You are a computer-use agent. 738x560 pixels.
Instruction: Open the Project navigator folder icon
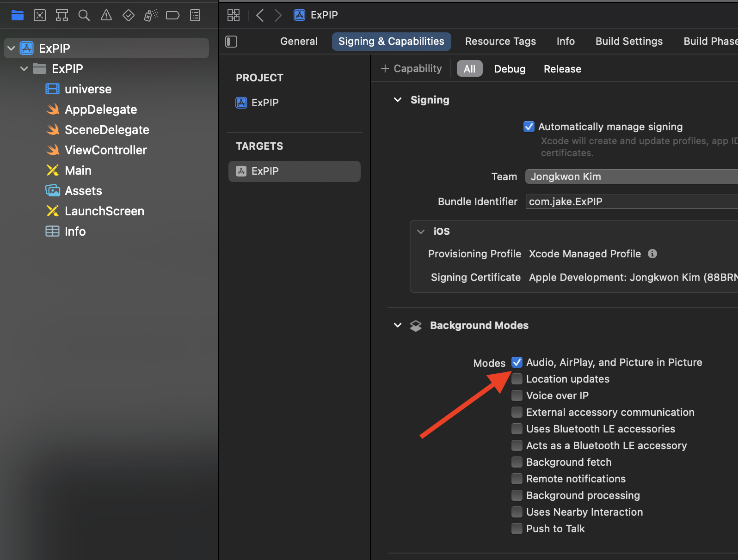(x=18, y=15)
